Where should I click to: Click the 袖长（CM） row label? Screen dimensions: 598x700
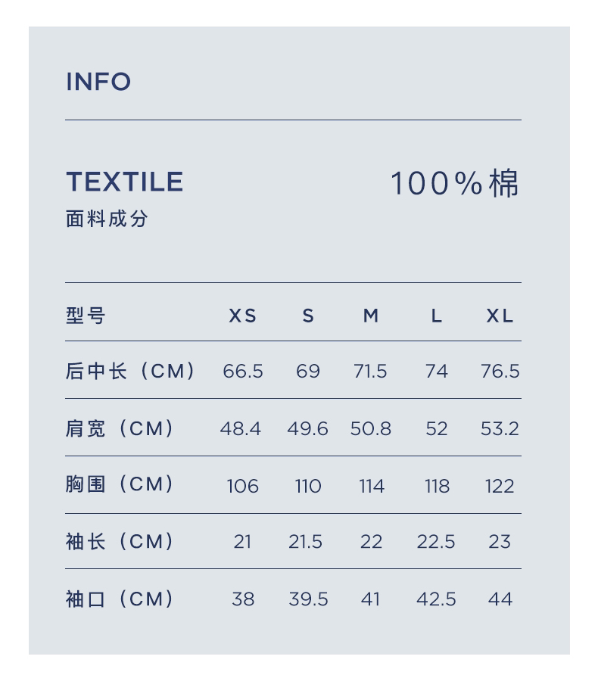point(120,541)
